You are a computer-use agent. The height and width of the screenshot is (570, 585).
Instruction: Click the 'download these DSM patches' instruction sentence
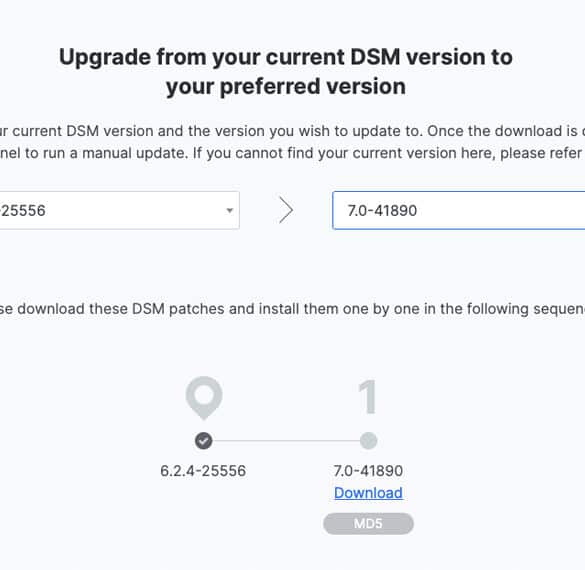[292, 309]
